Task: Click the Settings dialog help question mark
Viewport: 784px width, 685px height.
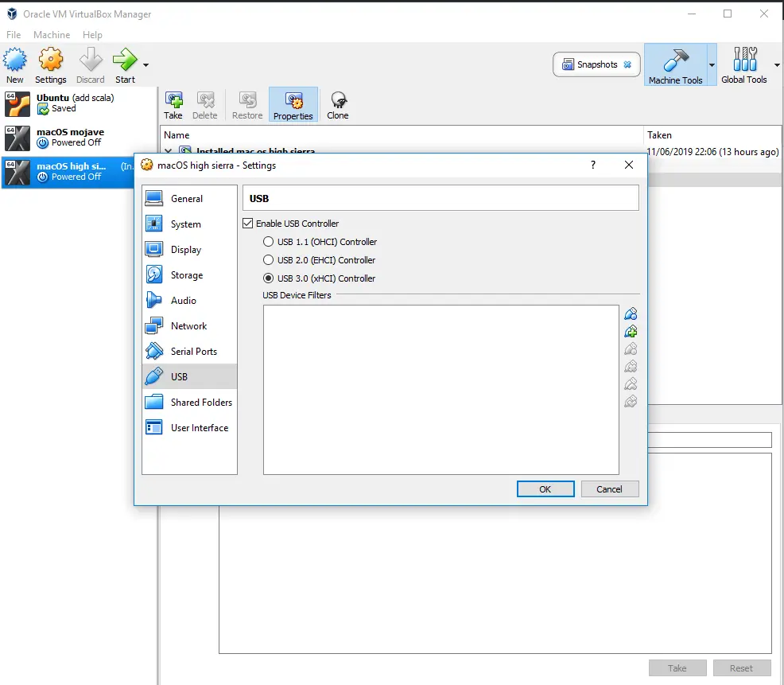Action: tap(593, 165)
